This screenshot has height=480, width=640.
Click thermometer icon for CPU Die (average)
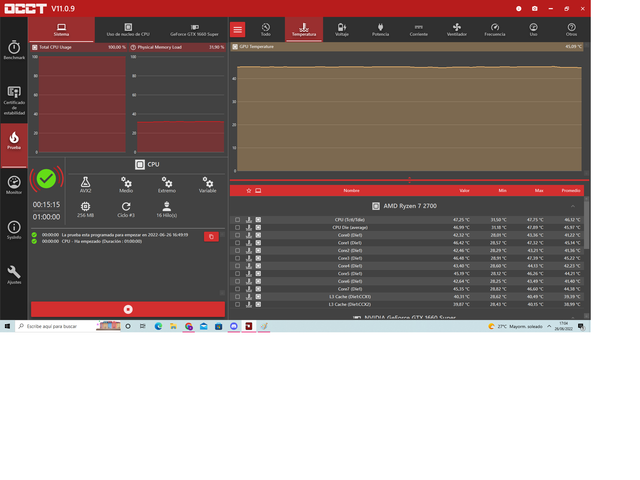click(249, 227)
